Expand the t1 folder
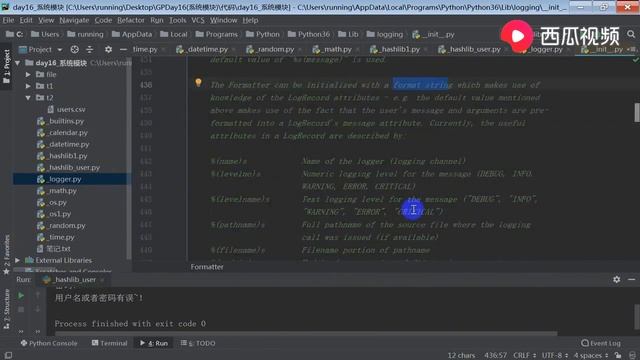Viewport: 640px width, 360px height. tap(28, 86)
